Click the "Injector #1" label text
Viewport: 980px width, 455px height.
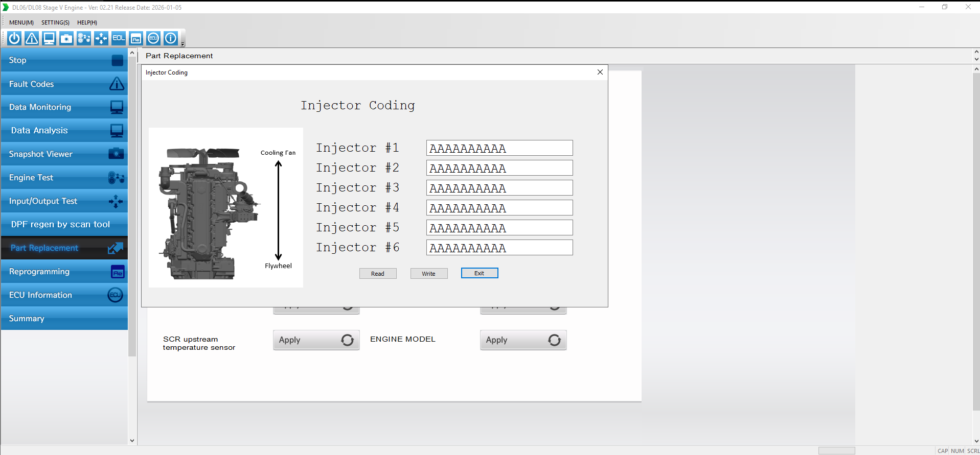click(357, 148)
